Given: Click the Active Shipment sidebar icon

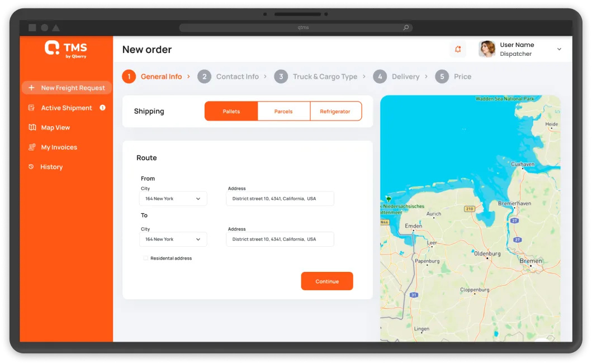Looking at the screenshot, I should [31, 108].
